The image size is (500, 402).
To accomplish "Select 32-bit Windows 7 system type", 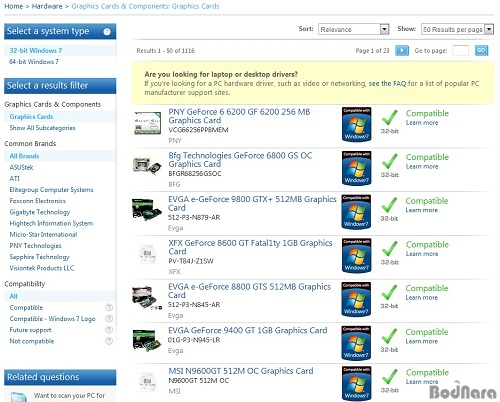I will coord(36,51).
